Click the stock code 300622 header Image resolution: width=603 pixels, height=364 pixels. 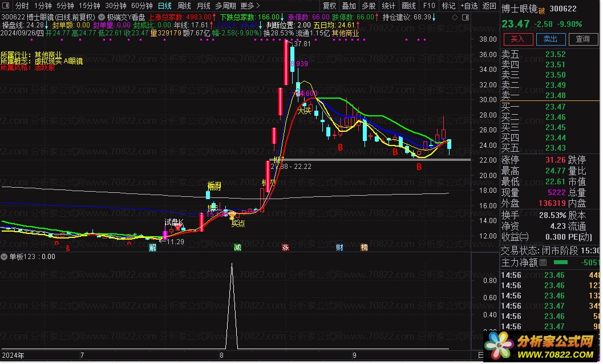[563, 9]
